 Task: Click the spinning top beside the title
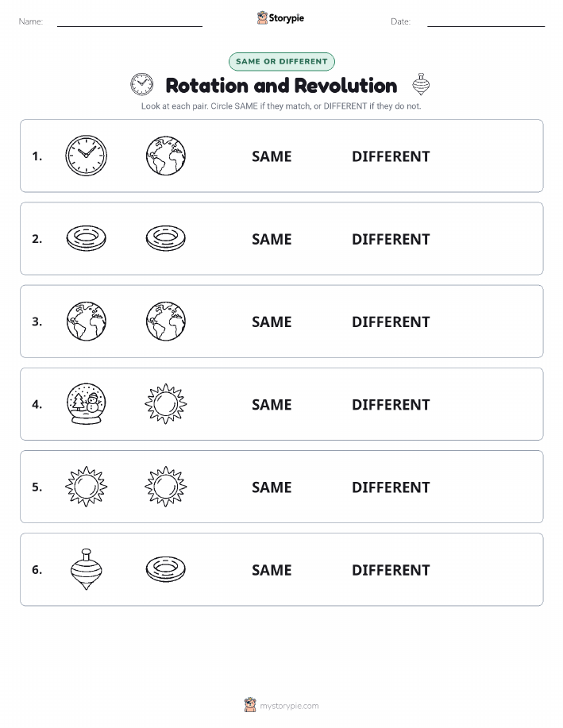tap(421, 84)
